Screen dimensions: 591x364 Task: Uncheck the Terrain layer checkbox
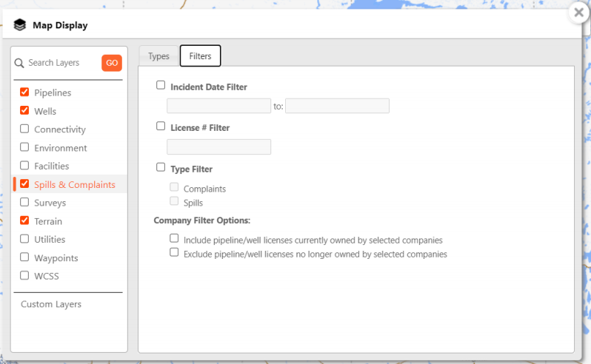click(24, 220)
